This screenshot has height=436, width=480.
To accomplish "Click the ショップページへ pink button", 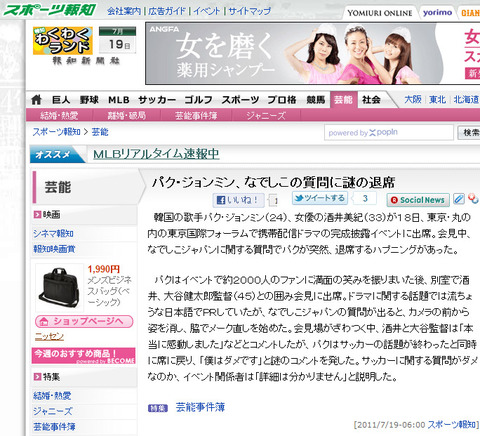I will point(84,322).
